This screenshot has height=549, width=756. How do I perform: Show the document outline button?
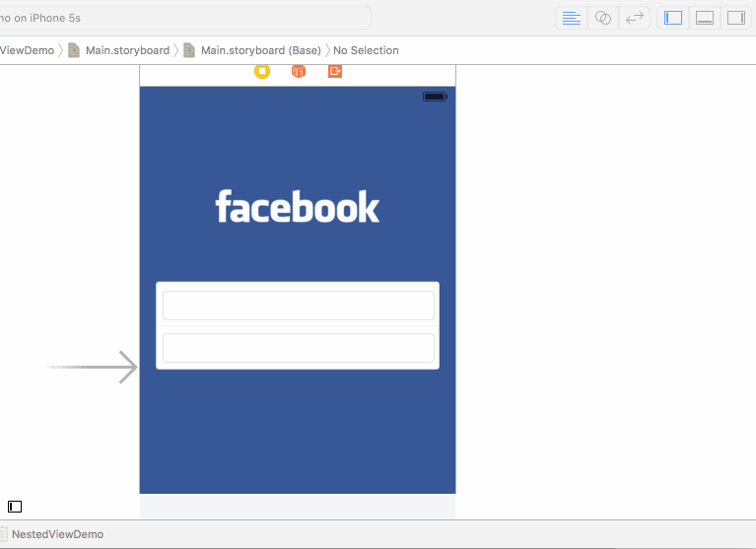tap(15, 507)
